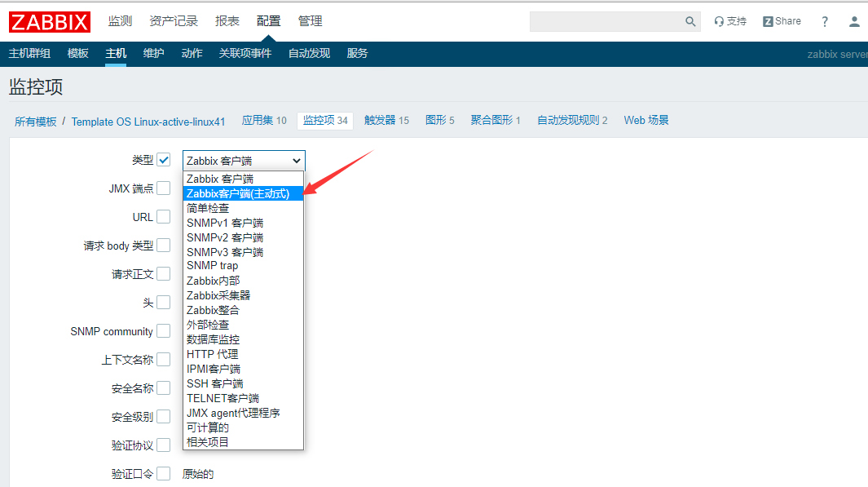This screenshot has height=487, width=868.
Task: Open Template OS Linux-active-linux41 link
Action: (148, 122)
